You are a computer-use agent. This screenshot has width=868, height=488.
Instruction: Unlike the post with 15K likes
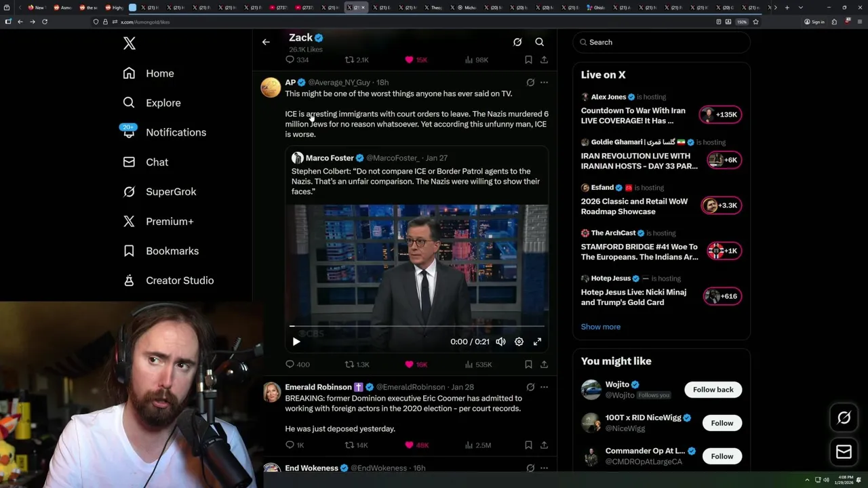point(416,60)
